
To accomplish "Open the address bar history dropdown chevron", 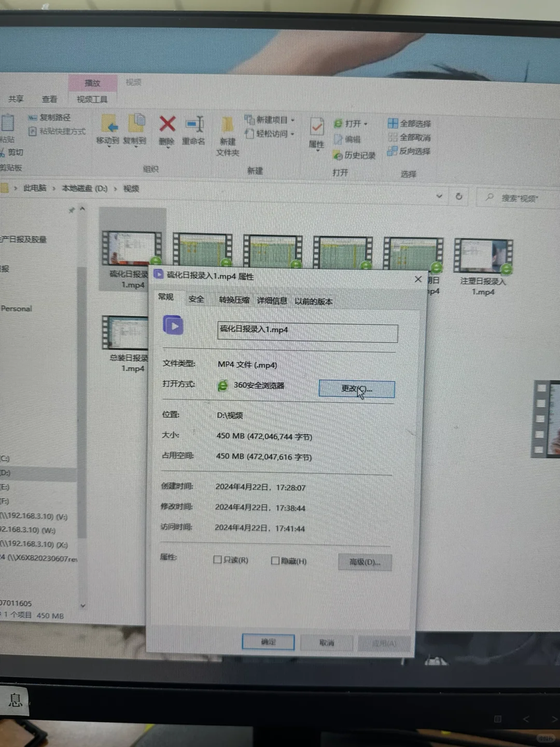I will (x=439, y=197).
